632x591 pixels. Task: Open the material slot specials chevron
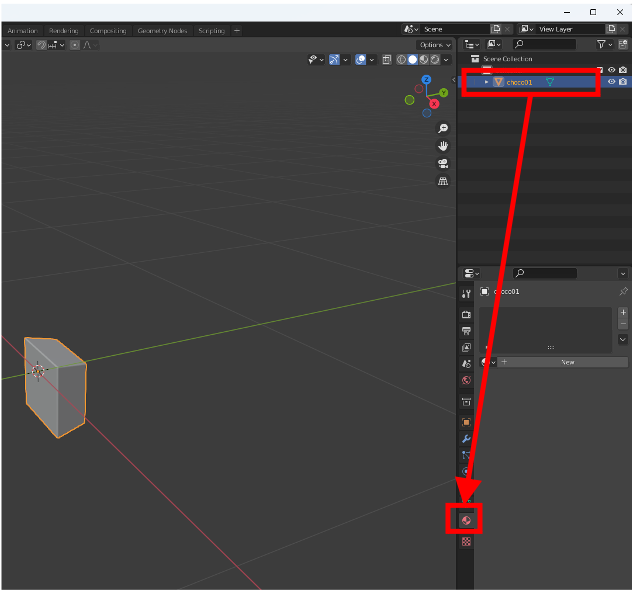pyautogui.click(x=623, y=340)
